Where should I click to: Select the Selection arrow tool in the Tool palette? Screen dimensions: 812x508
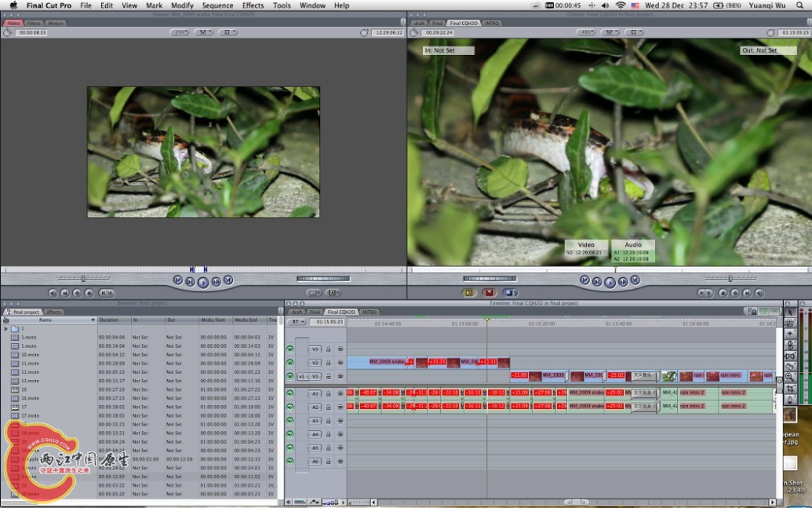click(x=790, y=312)
